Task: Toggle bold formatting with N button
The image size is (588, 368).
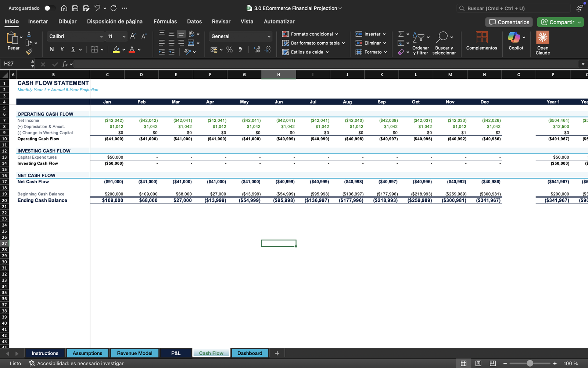Action: tap(51, 49)
